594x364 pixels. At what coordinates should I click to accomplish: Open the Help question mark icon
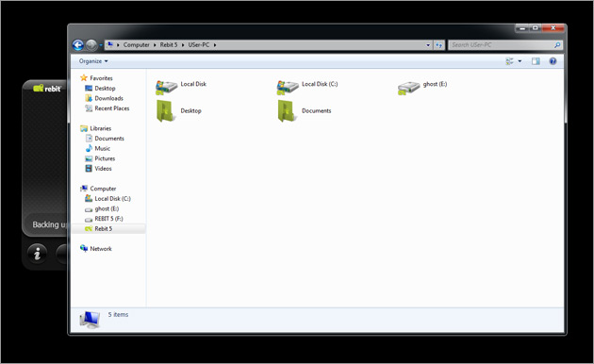click(553, 61)
